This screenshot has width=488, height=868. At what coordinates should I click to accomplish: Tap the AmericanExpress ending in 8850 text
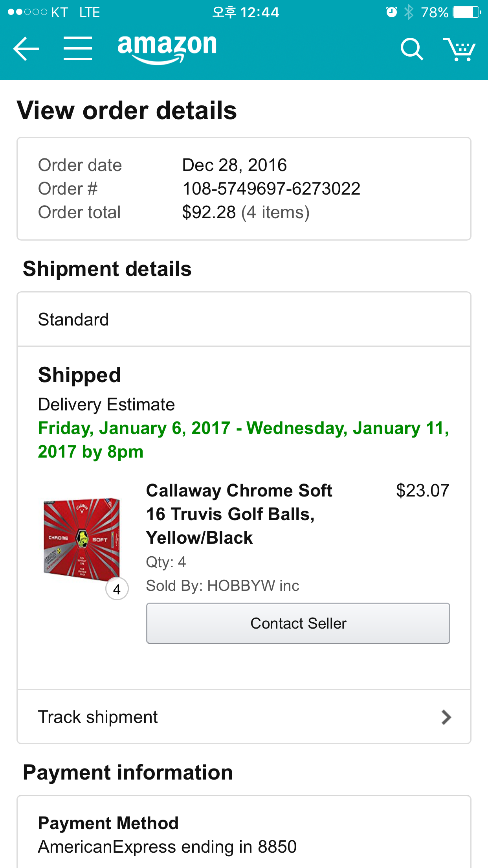tap(167, 847)
